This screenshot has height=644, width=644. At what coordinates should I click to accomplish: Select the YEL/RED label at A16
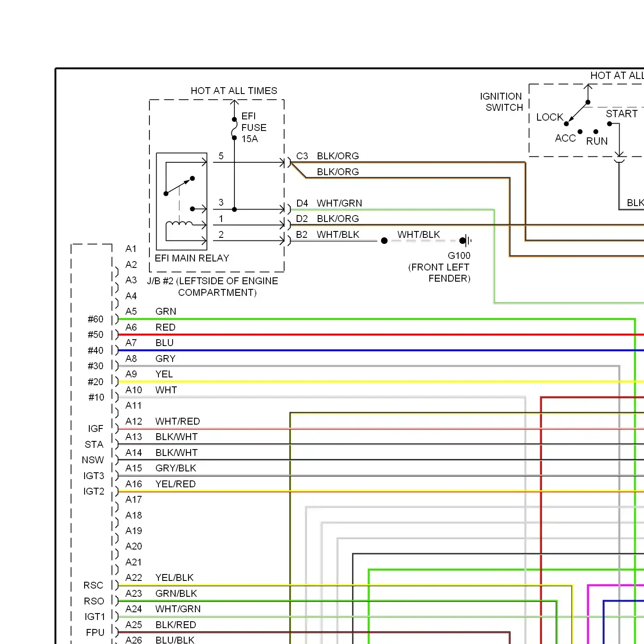(x=176, y=484)
